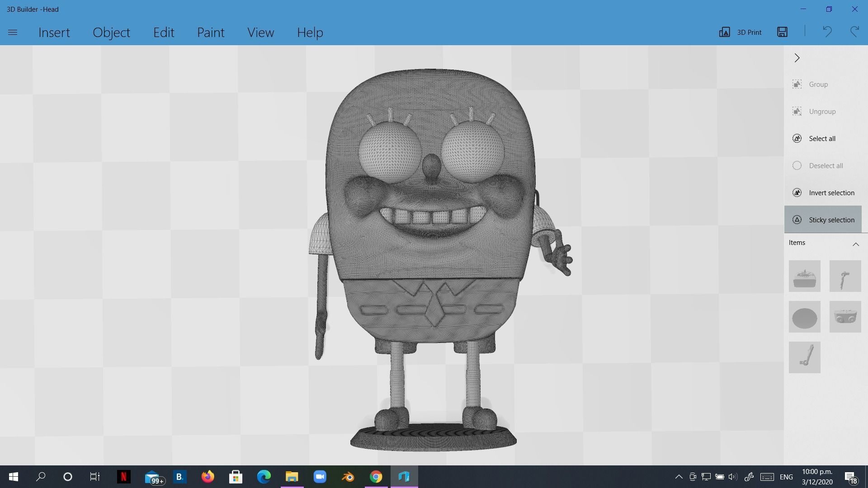The width and height of the screenshot is (868, 488).
Task: Collapse the Items section
Action: coord(856,244)
